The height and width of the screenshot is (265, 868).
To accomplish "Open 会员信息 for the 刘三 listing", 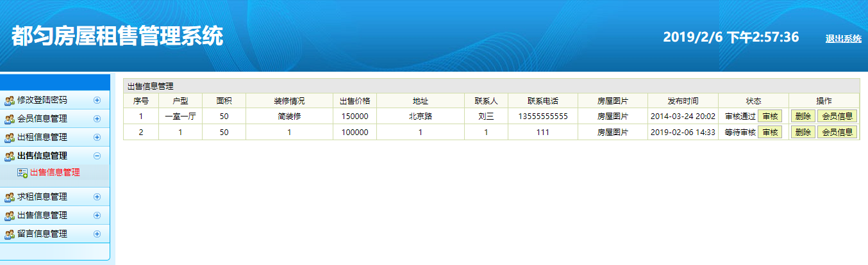I will pyautogui.click(x=837, y=116).
